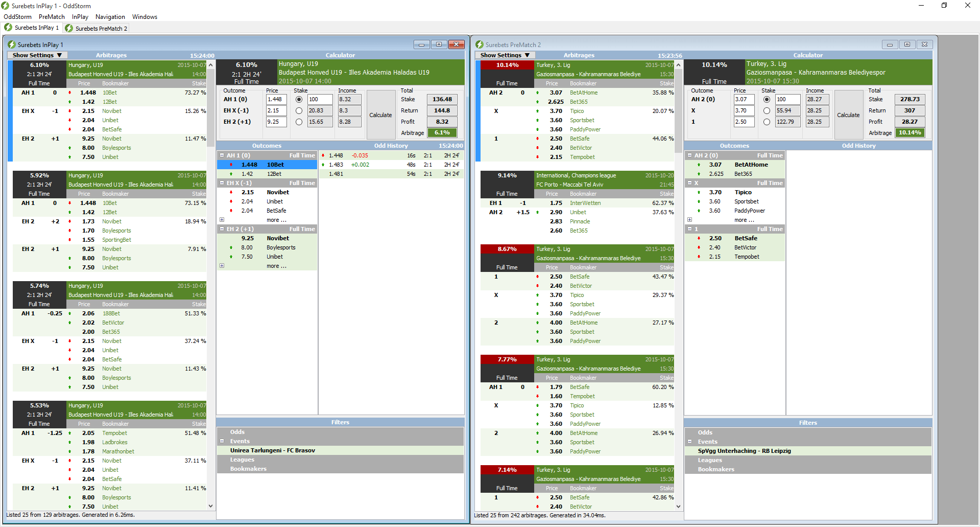Expand more bookmakers under EH 2 (+1)
Image resolution: width=980 pixels, height=527 pixels.
click(x=222, y=266)
